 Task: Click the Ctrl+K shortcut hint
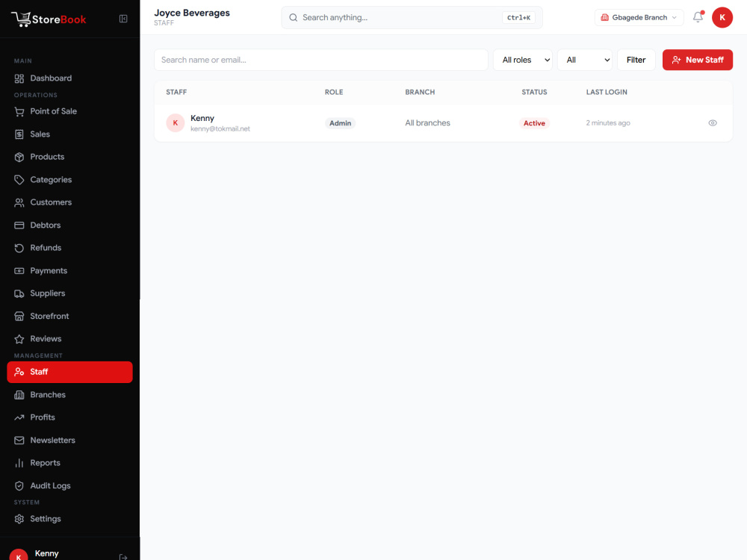(x=518, y=18)
